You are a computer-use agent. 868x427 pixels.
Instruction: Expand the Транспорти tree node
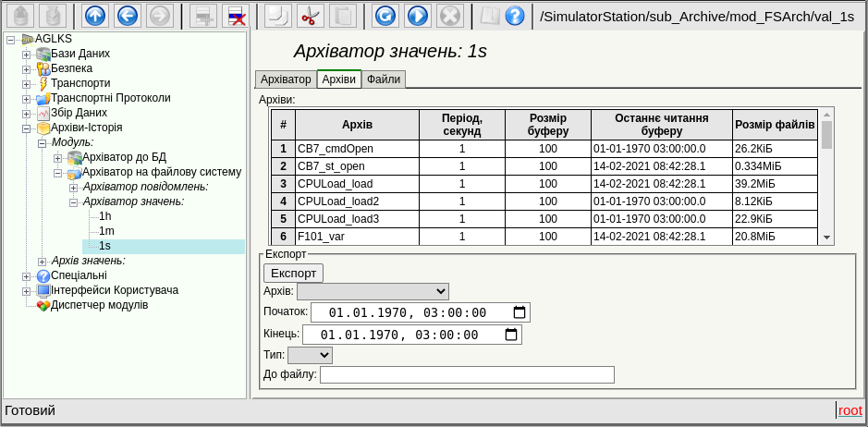pos(27,83)
